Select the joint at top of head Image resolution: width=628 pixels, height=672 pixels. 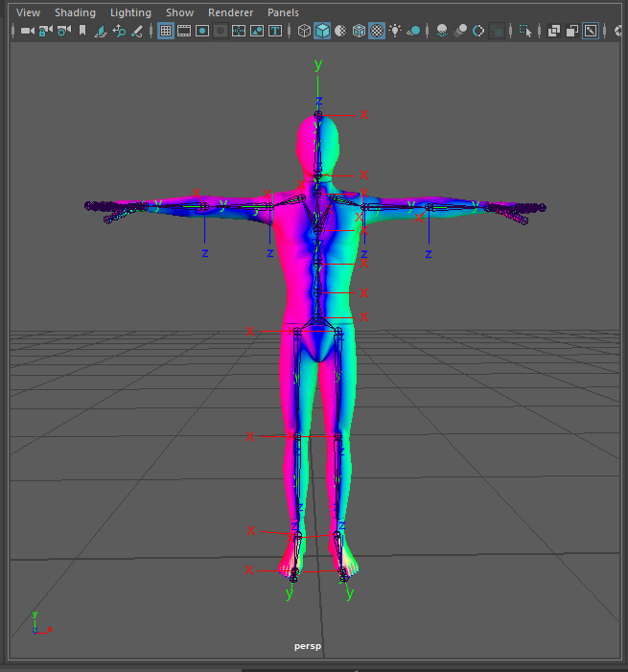[317, 115]
